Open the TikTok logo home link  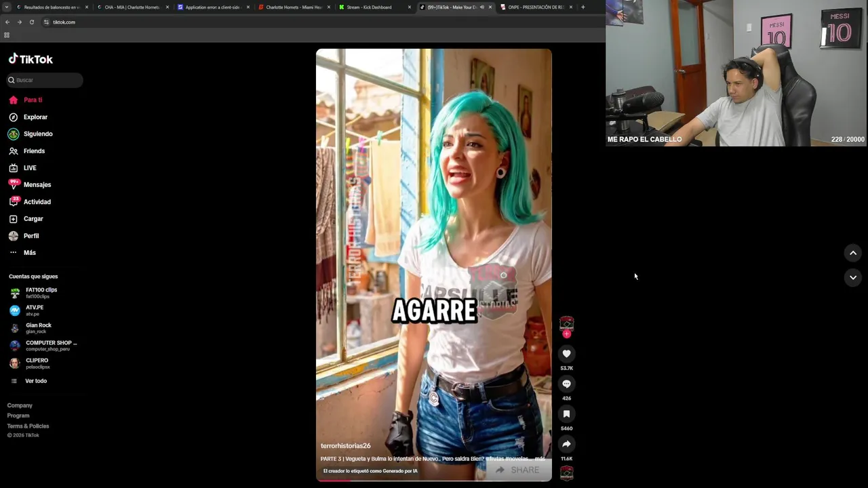[x=31, y=59]
